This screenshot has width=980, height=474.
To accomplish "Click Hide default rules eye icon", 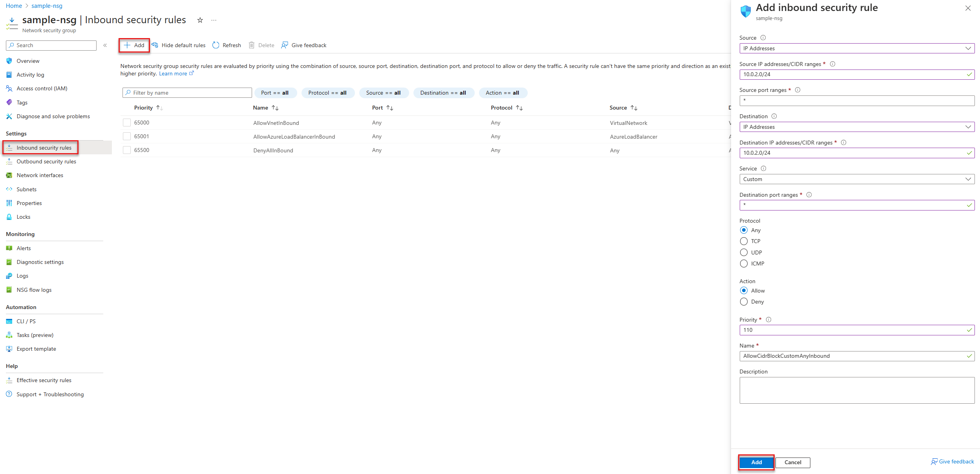I will click(155, 45).
